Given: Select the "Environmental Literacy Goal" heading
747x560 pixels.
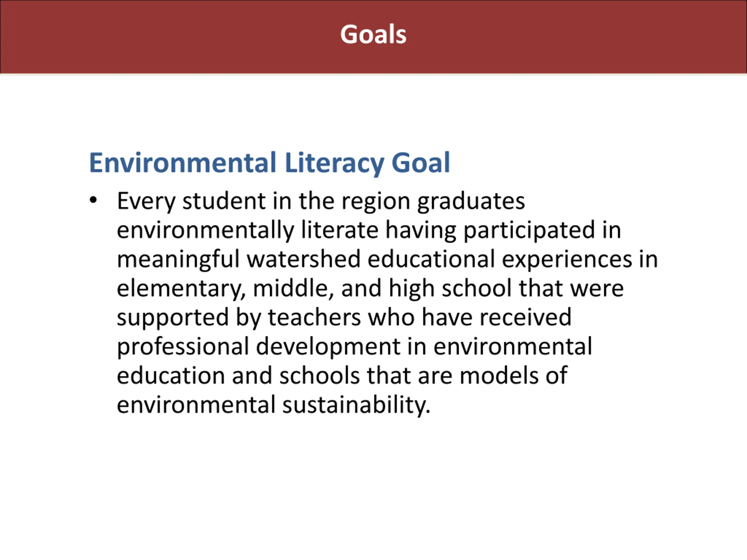Looking at the screenshot, I should [270, 163].
